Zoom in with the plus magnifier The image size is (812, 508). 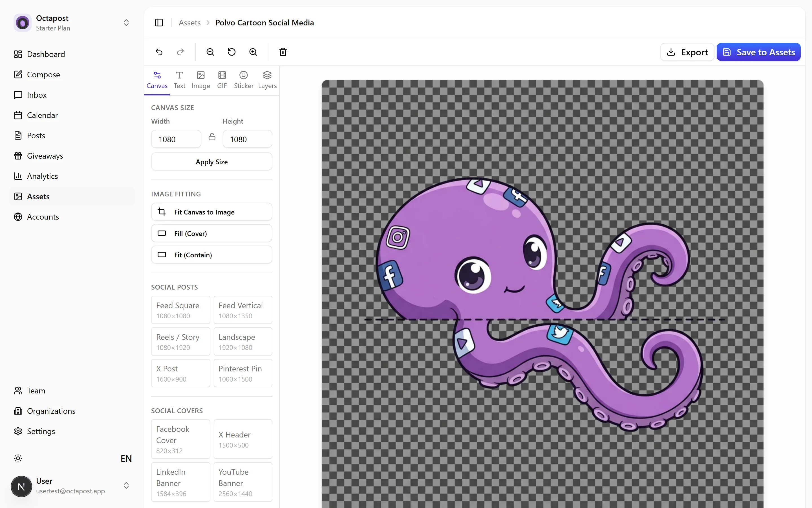(x=253, y=52)
